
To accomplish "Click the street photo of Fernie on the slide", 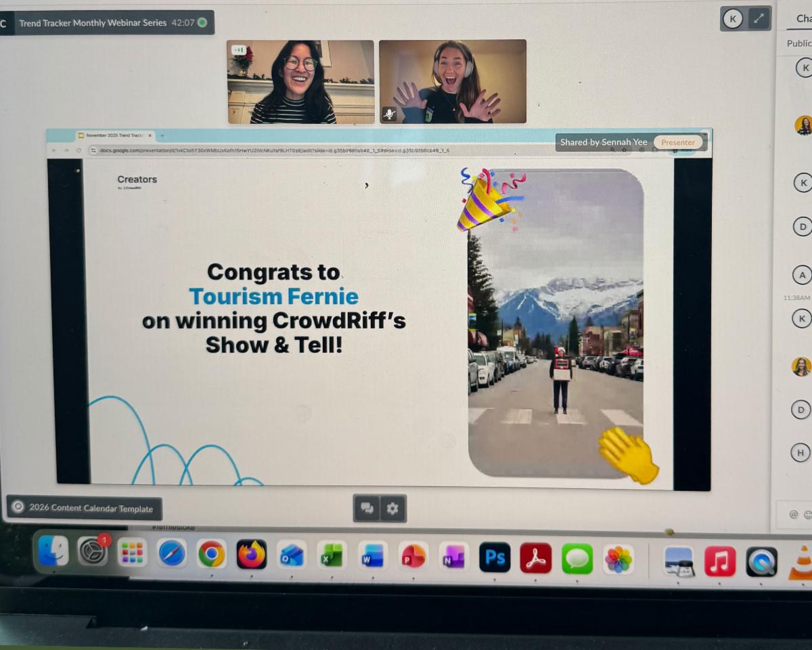I will (556, 324).
